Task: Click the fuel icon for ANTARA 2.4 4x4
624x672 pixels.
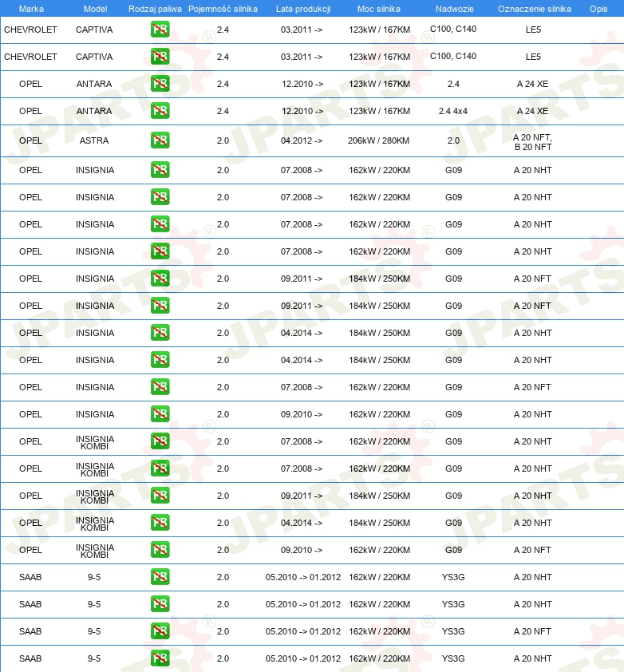Action: coord(160,111)
